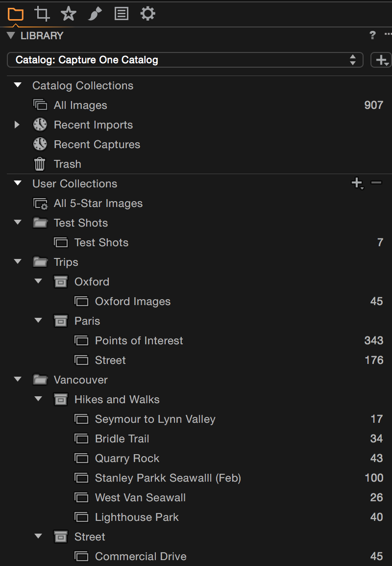392x566 pixels.
Task: Click the Bridle Trail album icon
Action: click(81, 438)
